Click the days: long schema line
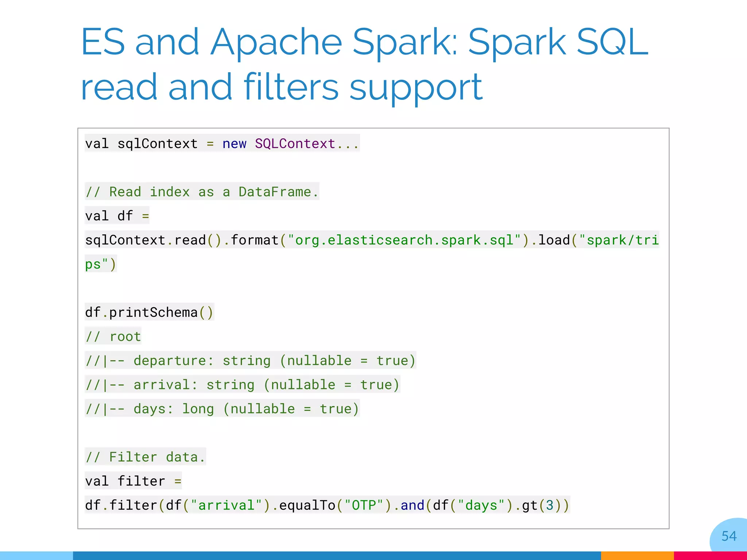This screenshot has height=560, width=747. 222,408
